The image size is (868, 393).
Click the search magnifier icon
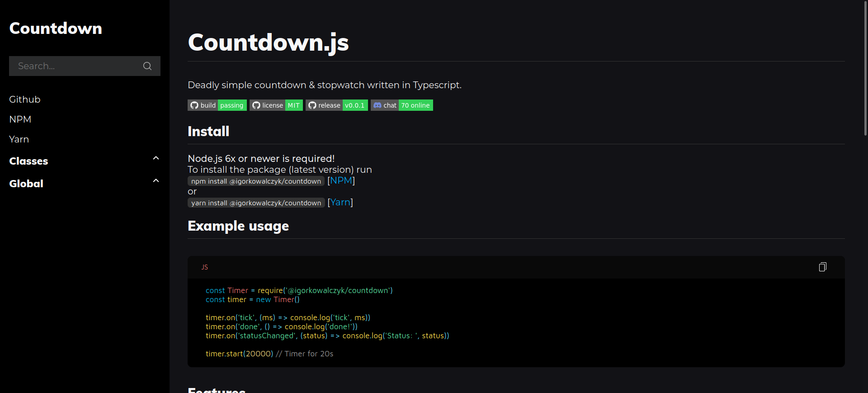coord(147,66)
